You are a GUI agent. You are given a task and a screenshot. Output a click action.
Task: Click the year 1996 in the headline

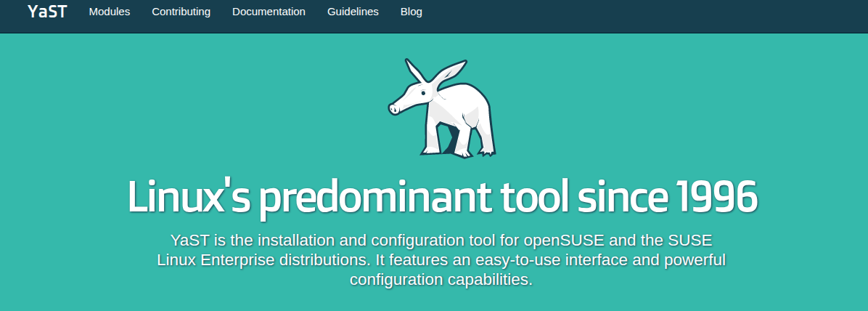(x=716, y=196)
